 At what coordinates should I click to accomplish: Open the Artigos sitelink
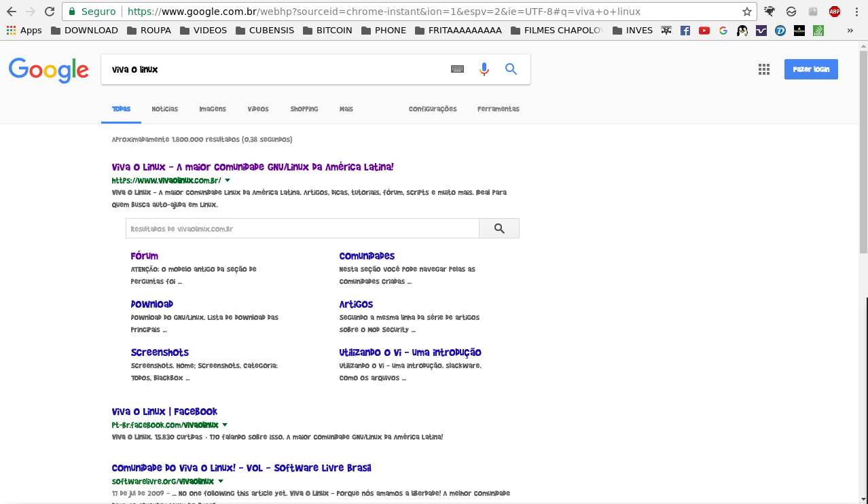point(356,304)
